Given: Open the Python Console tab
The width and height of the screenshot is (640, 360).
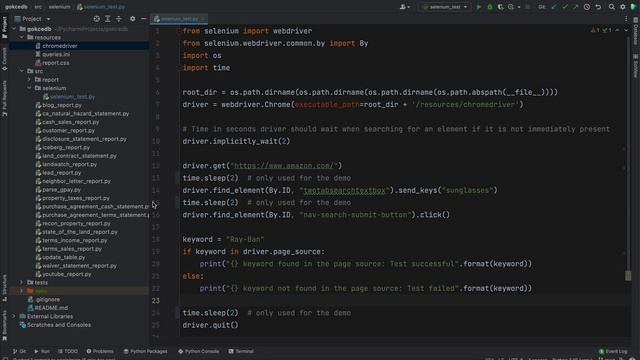Looking at the screenshot, I should [x=199, y=351].
